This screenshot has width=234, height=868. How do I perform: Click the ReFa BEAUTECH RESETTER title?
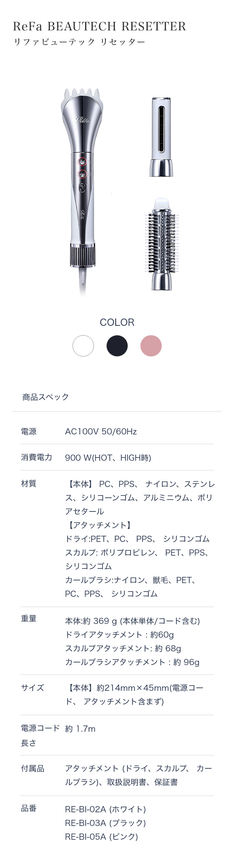(x=100, y=26)
